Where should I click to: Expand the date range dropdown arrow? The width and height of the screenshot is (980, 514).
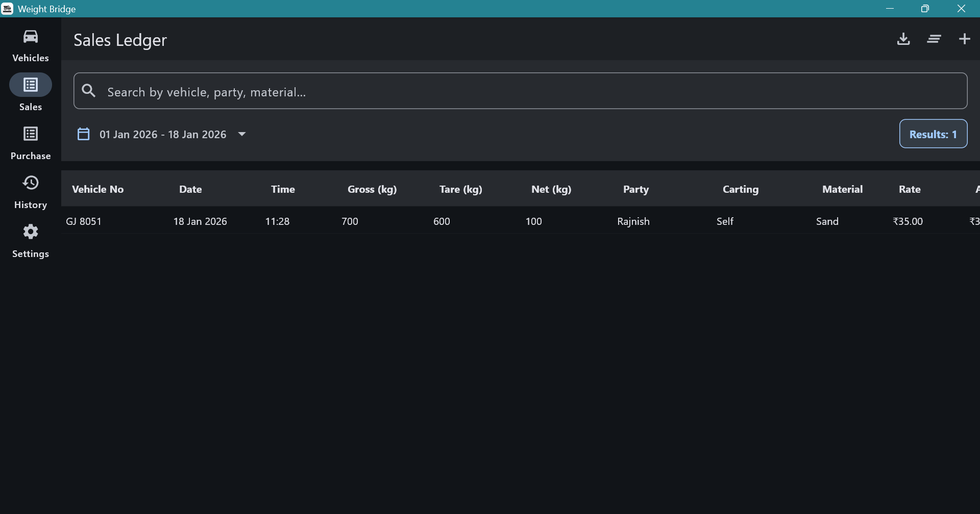(242, 134)
